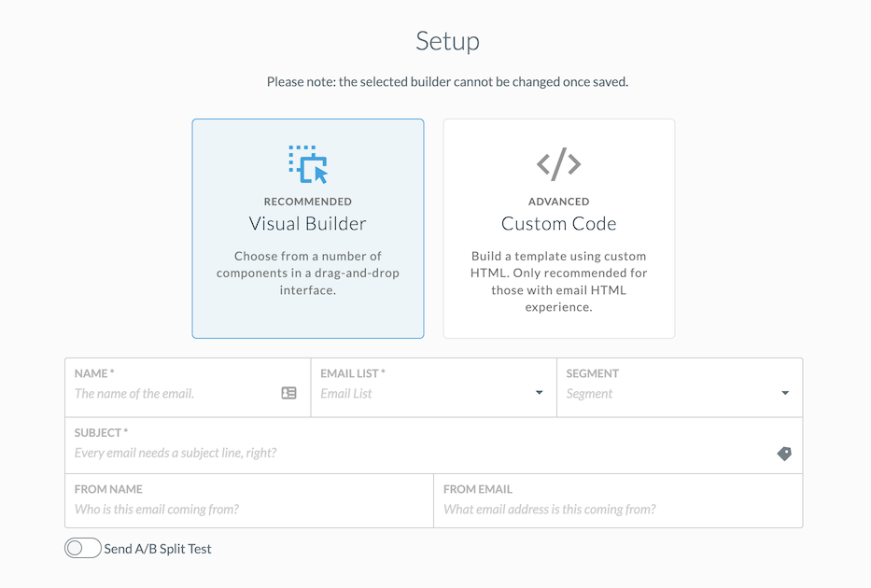
Task: Click the EMAIL LIST field label
Action: 353,373
